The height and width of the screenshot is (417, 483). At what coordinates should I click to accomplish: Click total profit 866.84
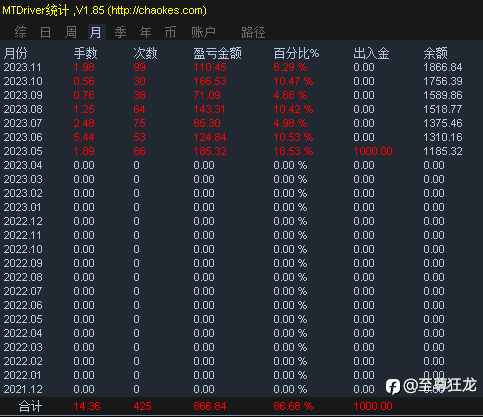(x=210, y=406)
